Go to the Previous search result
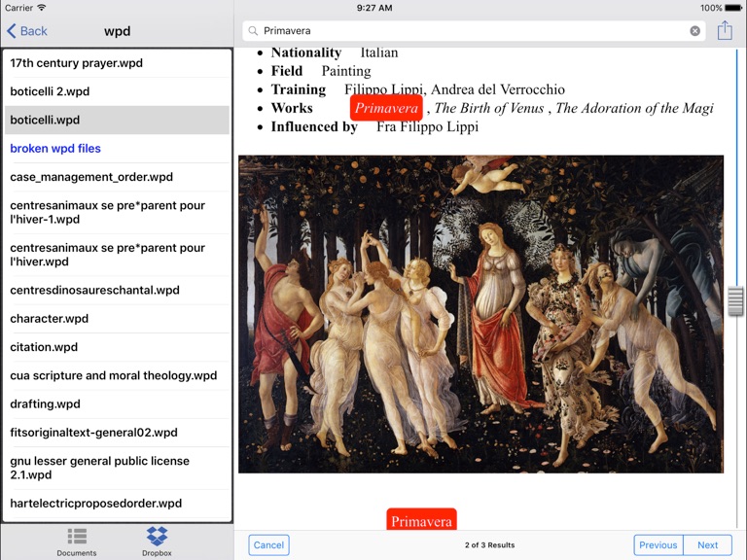 (x=658, y=544)
